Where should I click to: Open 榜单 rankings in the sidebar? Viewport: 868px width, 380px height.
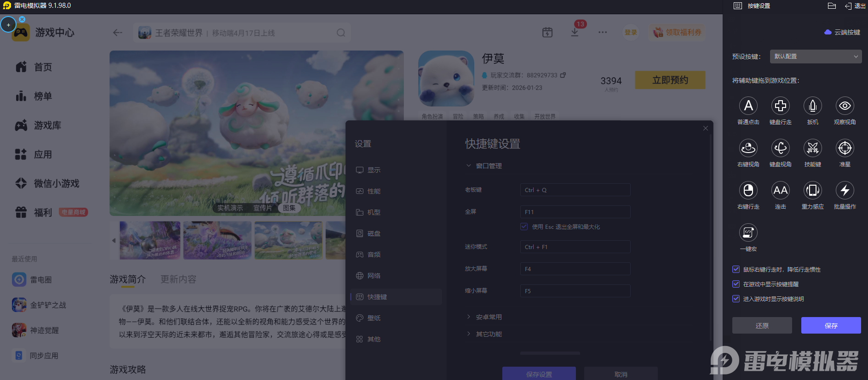coord(34,96)
